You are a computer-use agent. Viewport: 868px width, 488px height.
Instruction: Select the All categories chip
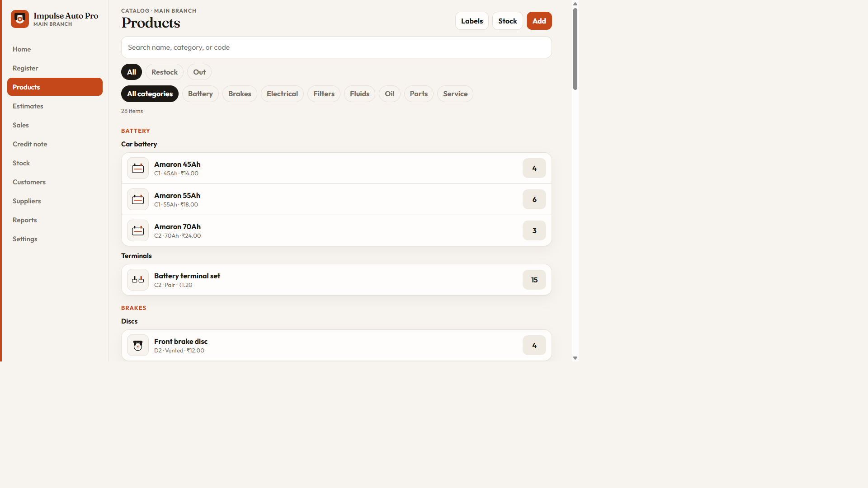click(x=150, y=94)
